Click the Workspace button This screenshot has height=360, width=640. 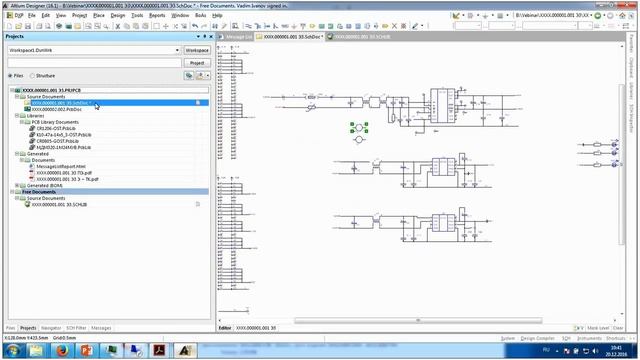(x=197, y=50)
